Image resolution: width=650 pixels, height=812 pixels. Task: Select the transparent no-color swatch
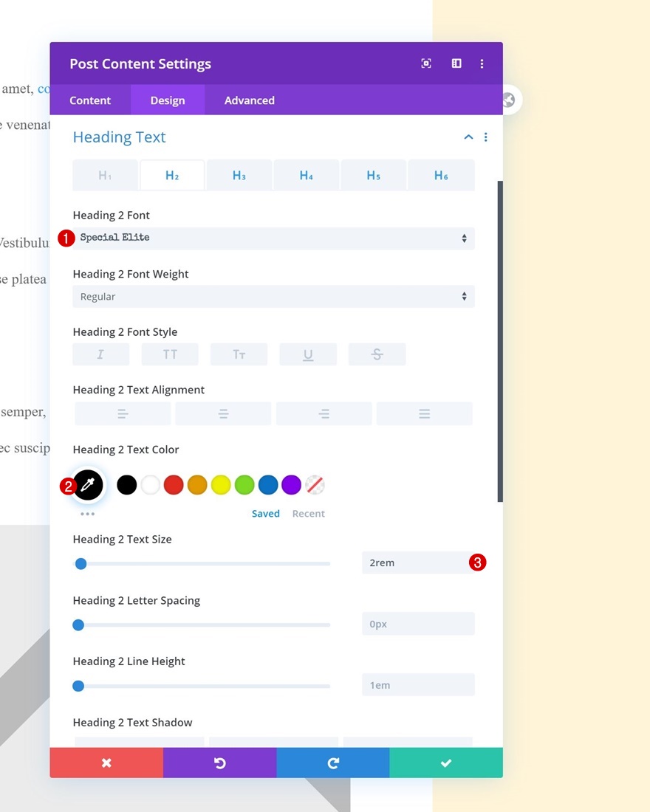[315, 485]
